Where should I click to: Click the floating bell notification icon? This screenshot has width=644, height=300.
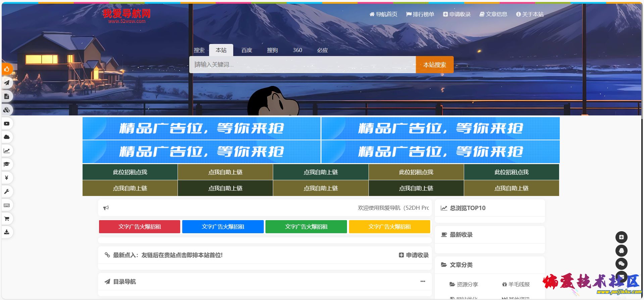pos(621,251)
